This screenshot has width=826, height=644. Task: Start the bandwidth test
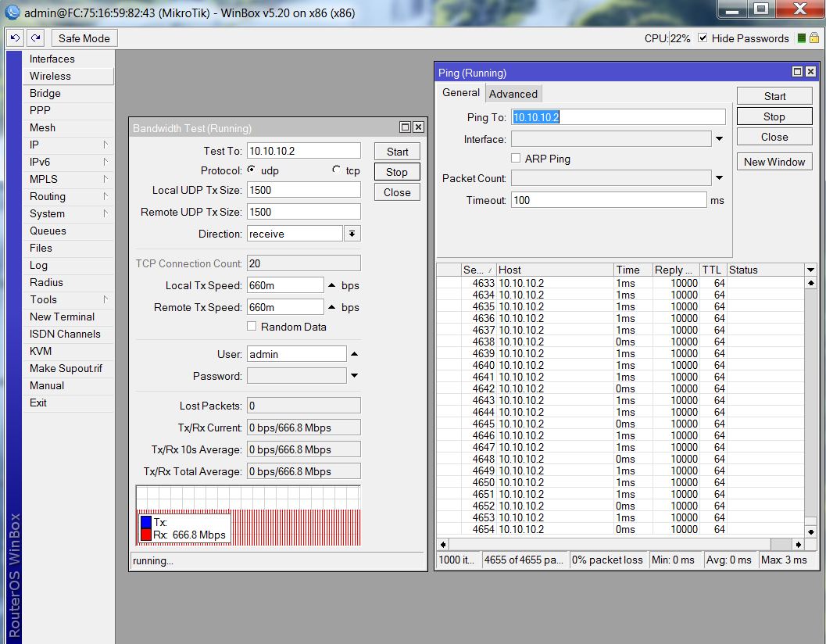click(x=397, y=152)
